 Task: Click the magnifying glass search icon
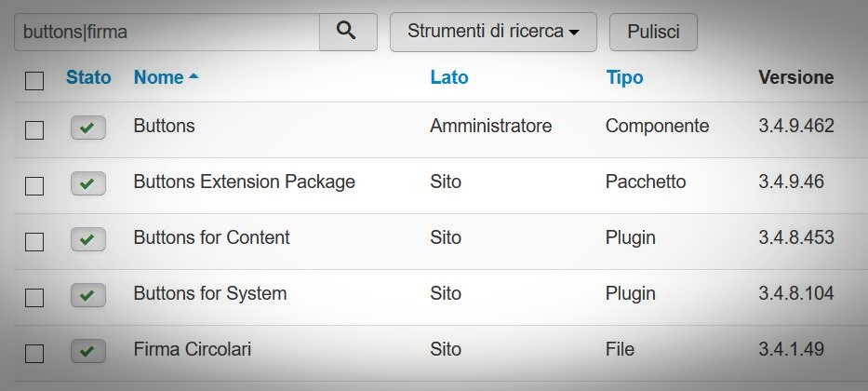coord(346,31)
